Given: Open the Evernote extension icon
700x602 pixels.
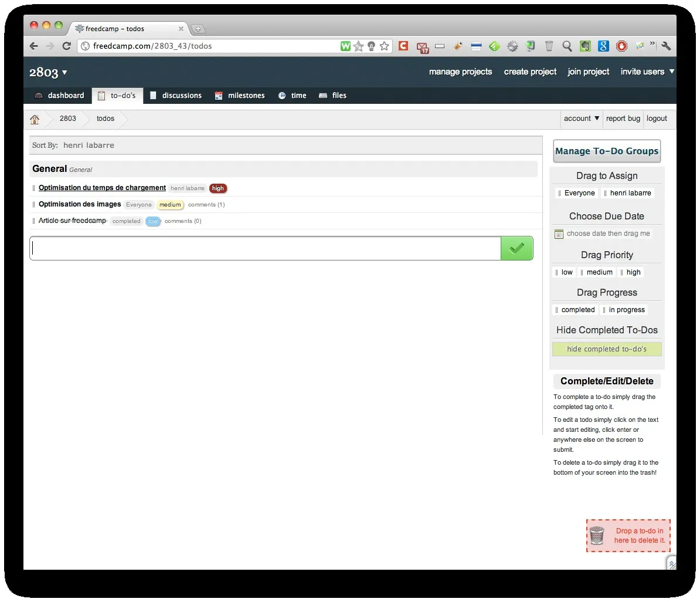Looking at the screenshot, I should click(x=585, y=46).
